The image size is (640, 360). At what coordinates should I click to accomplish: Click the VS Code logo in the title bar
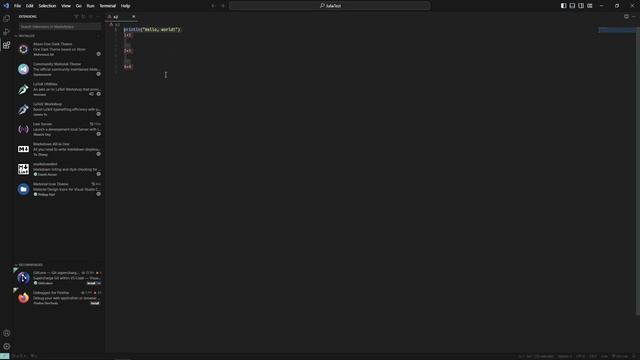pos(6,6)
